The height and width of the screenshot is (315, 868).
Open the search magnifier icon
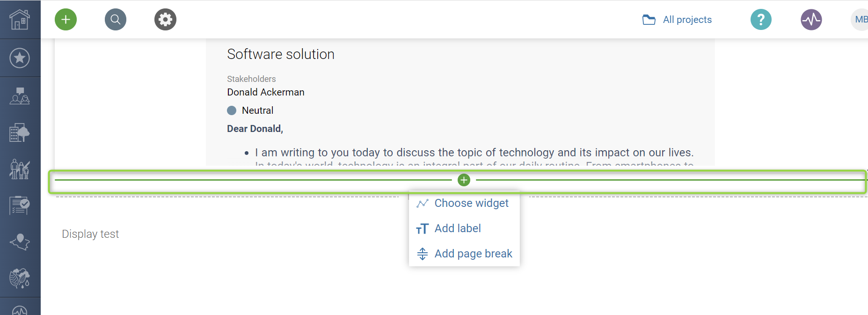point(116,20)
